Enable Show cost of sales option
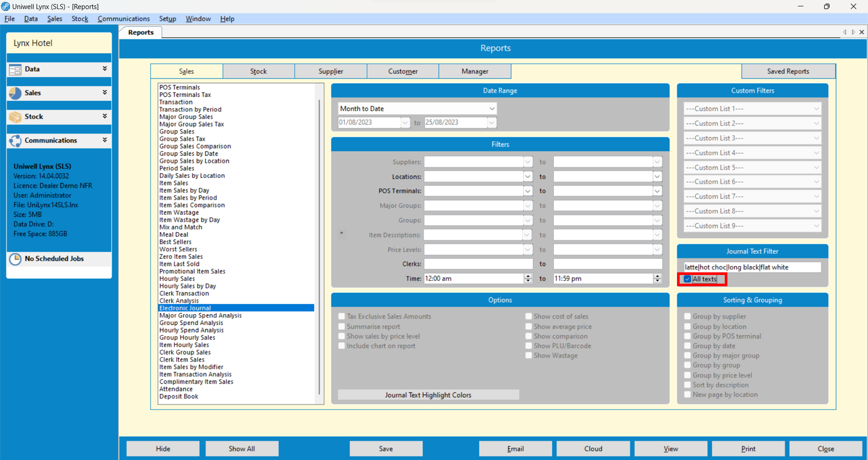 (x=529, y=316)
